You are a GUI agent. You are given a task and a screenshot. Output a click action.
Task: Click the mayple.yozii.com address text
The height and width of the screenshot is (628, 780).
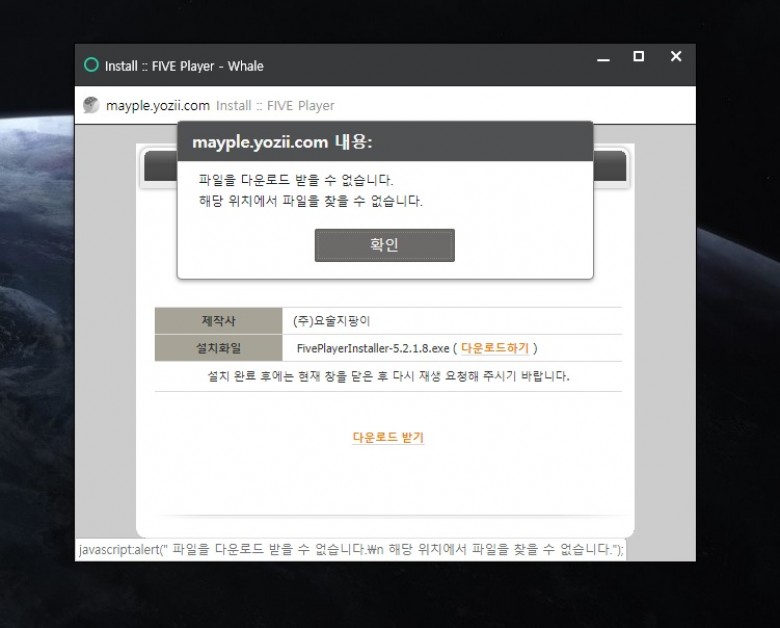158,105
